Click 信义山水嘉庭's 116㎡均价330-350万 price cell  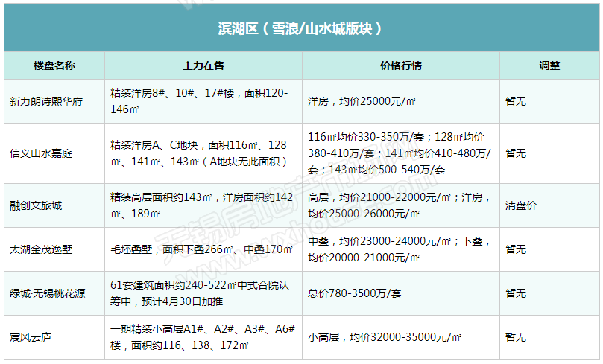click(400, 153)
